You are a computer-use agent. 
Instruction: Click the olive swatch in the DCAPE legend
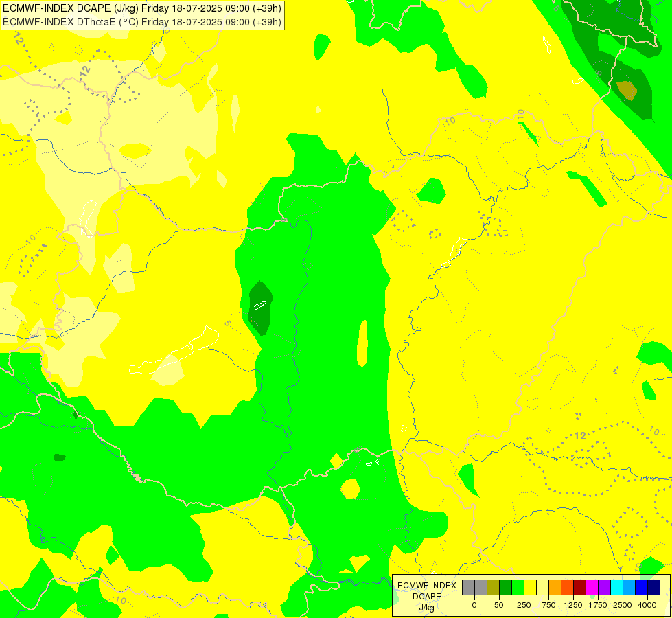pyautogui.click(x=494, y=587)
